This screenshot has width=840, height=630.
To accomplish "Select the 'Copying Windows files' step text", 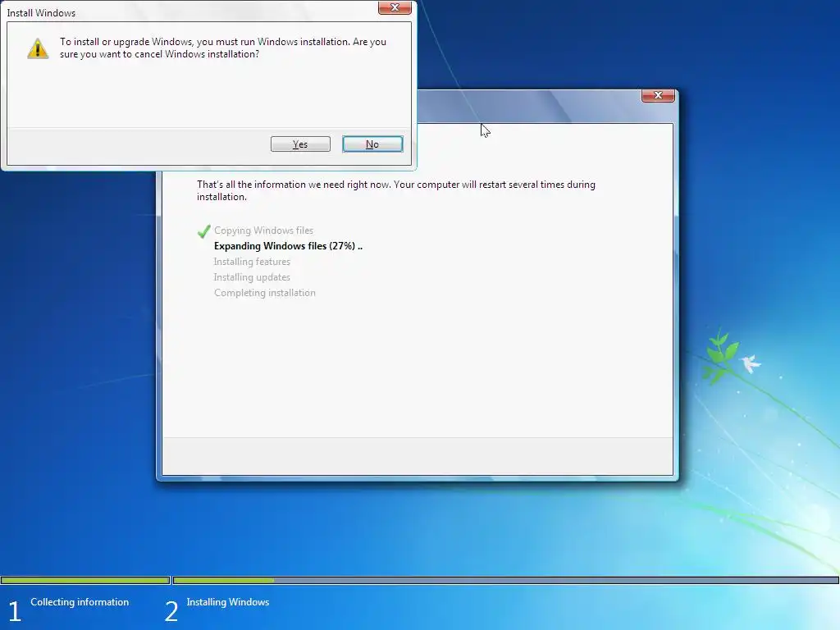I will tap(263, 231).
